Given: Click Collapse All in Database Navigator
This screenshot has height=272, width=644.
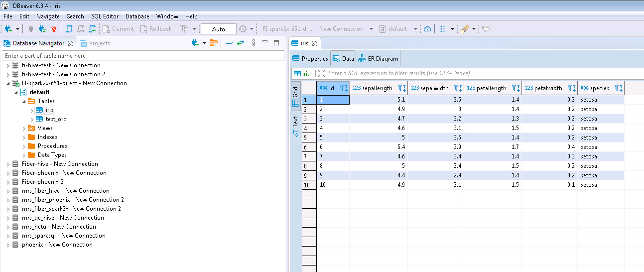Looking at the screenshot, I should 229,43.
